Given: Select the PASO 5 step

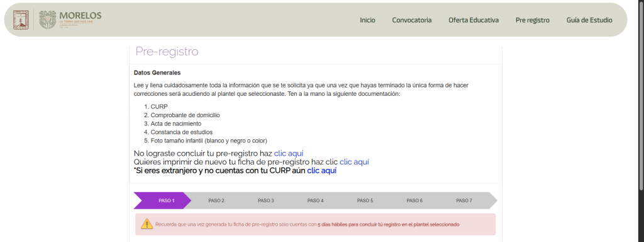Looking at the screenshot, I should point(365,200).
